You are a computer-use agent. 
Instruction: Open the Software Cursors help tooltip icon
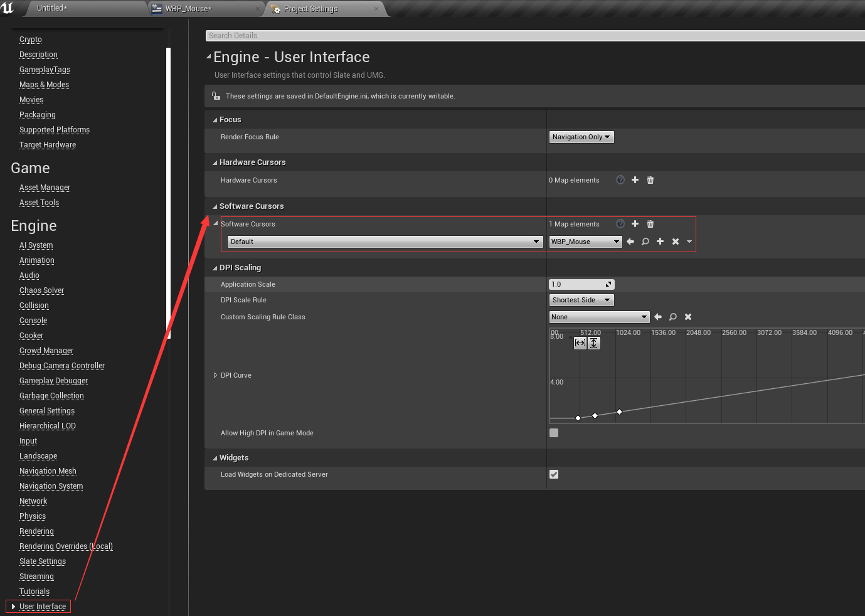pos(620,224)
